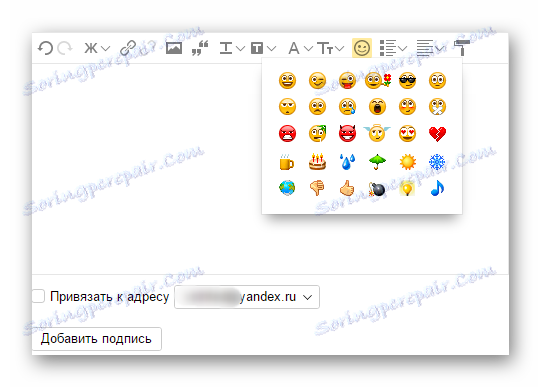Viewport: 541px width, 387px height.
Task: Insert the thumbs up emoticon
Action: click(347, 188)
